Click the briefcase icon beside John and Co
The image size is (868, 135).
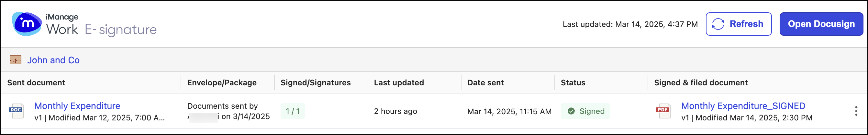tap(16, 60)
